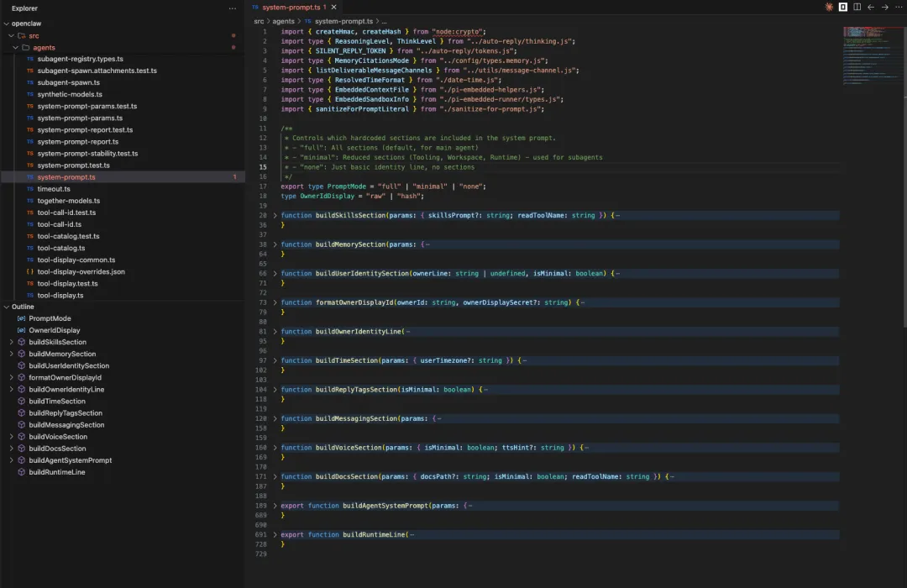Open editor more actions ellipsis menu
907x588 pixels.
click(x=899, y=7)
